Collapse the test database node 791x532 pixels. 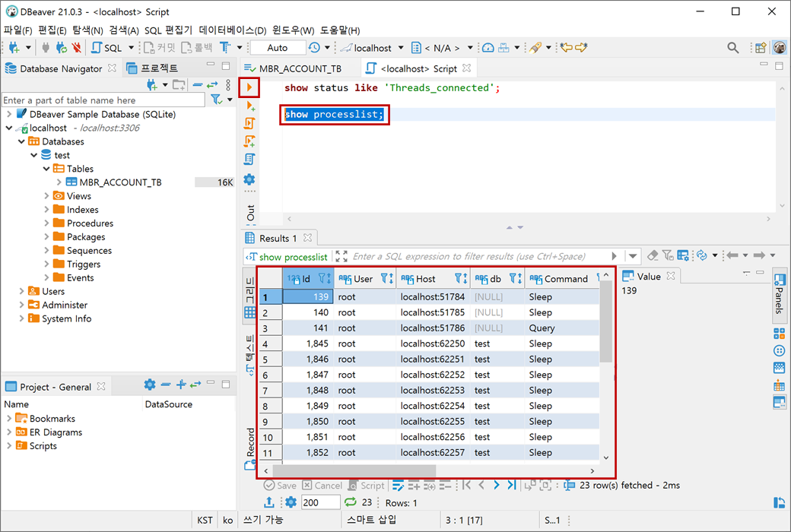[x=33, y=155]
